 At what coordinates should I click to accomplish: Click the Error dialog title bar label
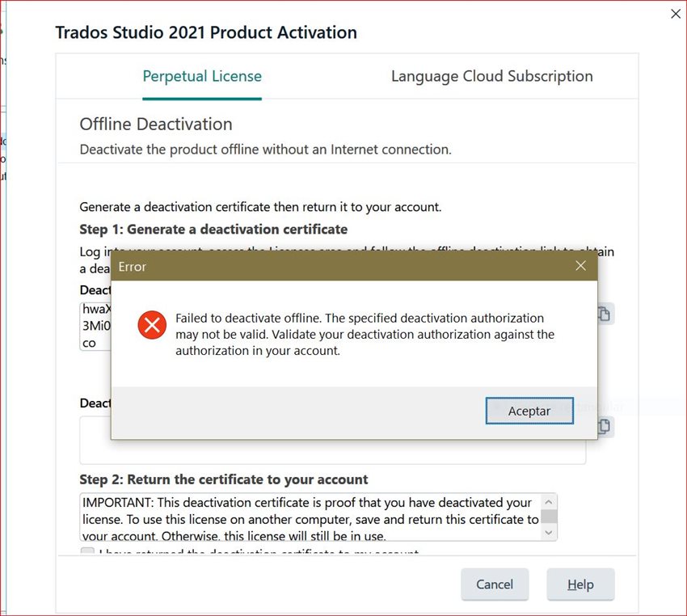click(132, 266)
